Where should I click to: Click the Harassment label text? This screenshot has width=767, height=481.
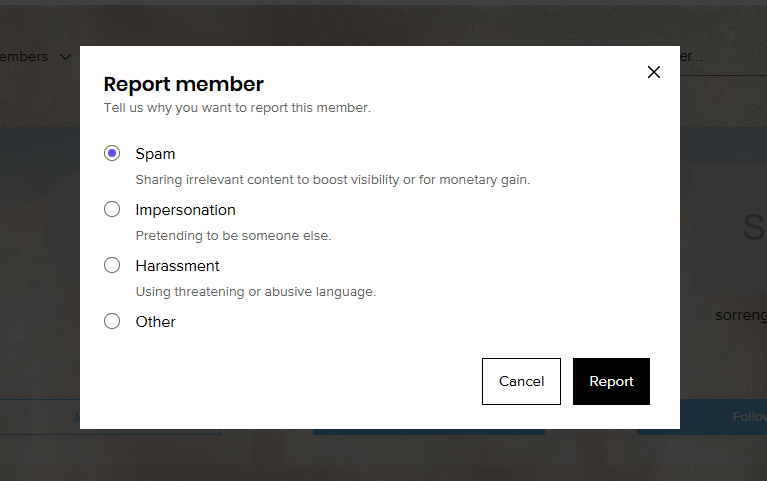point(178,266)
